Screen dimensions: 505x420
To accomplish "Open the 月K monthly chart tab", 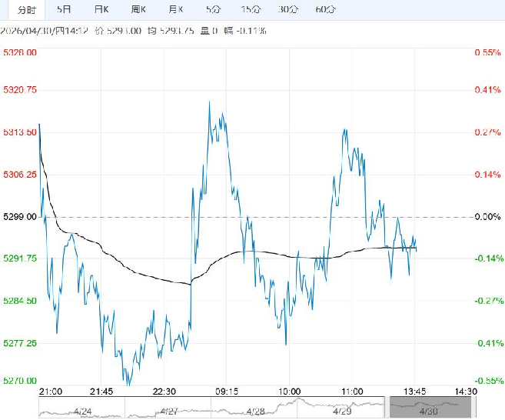I will (175, 9).
